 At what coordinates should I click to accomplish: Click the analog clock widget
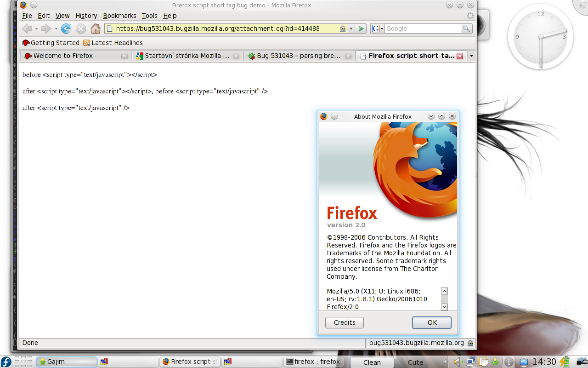(x=541, y=36)
